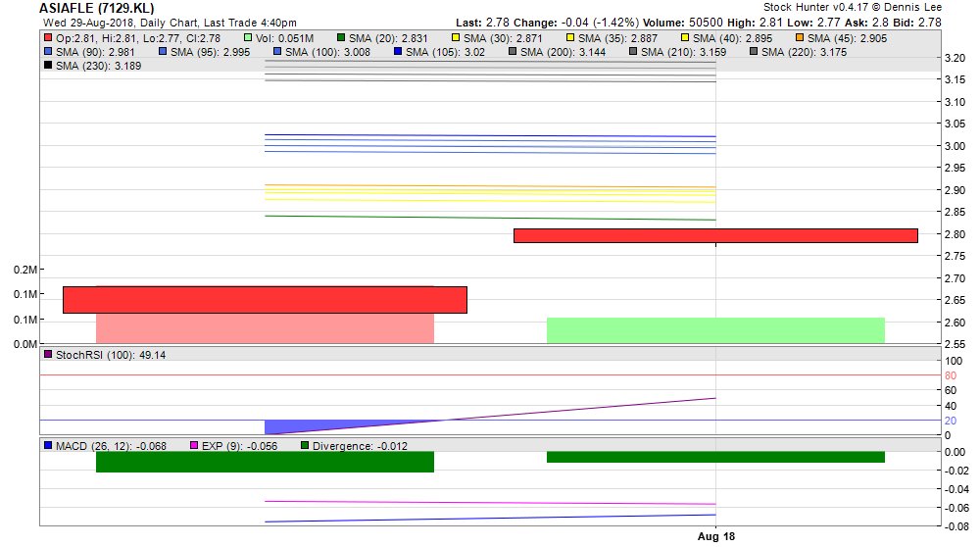Click the orange SMA (45) legend swatch
980x547 pixels.
[800, 38]
